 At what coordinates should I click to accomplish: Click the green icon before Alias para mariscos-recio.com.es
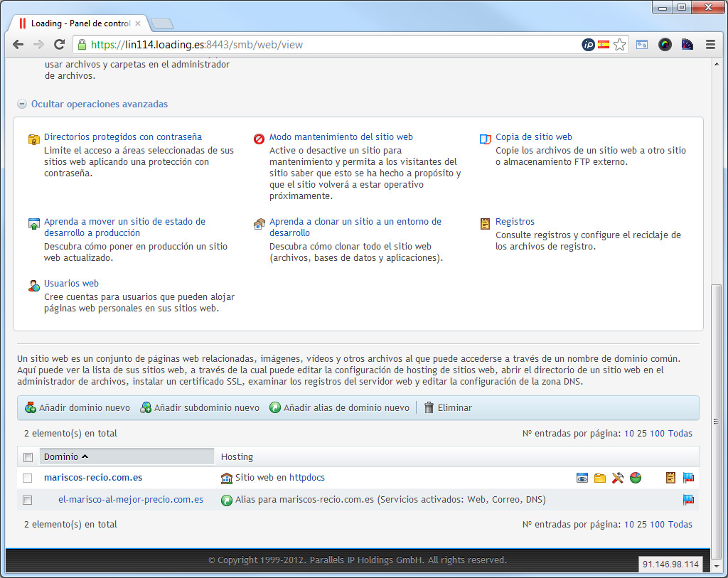227,501
